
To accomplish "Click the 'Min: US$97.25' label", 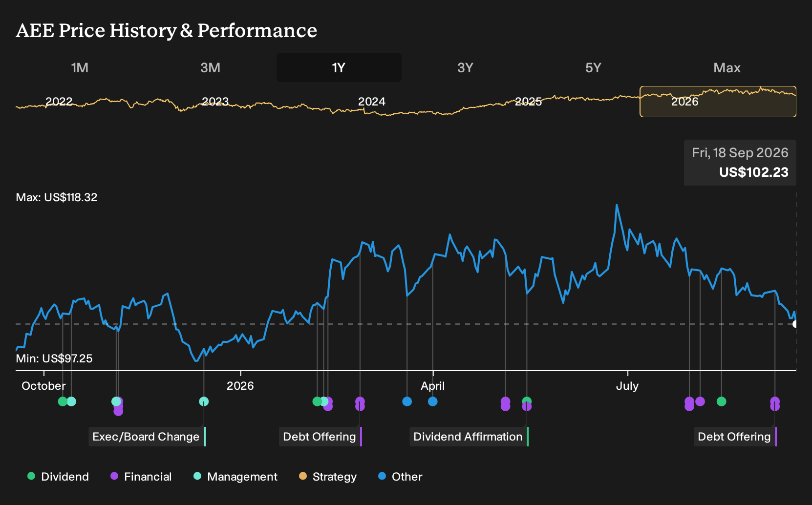I will (x=54, y=358).
